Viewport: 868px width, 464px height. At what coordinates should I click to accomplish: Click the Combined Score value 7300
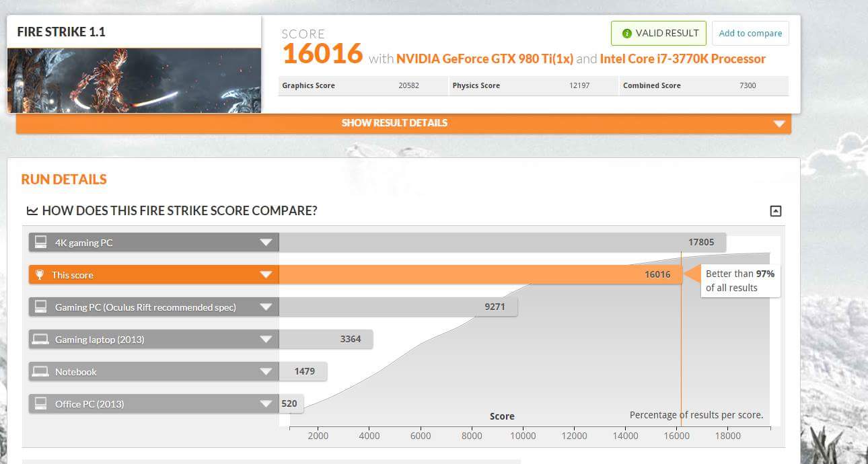point(748,85)
